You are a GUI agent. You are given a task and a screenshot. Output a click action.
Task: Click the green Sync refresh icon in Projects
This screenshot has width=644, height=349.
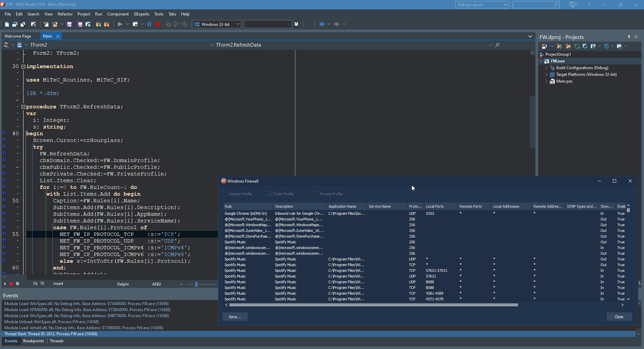(x=577, y=46)
